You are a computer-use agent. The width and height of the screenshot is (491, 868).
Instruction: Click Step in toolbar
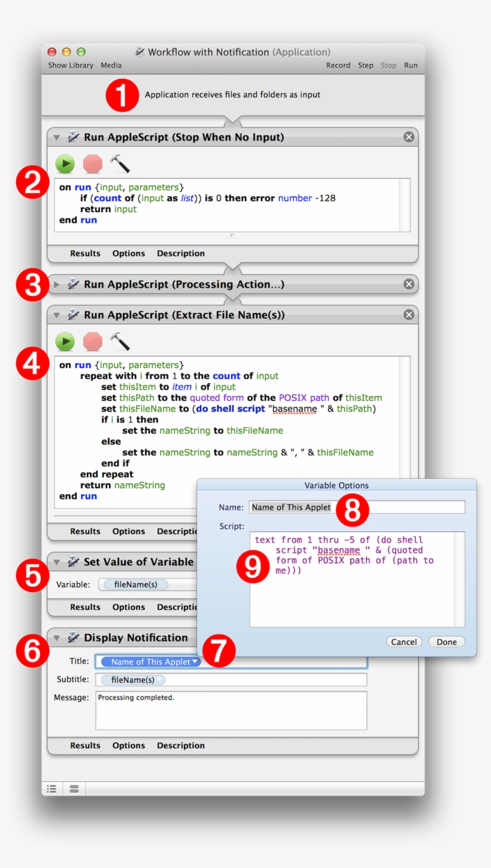tap(366, 65)
